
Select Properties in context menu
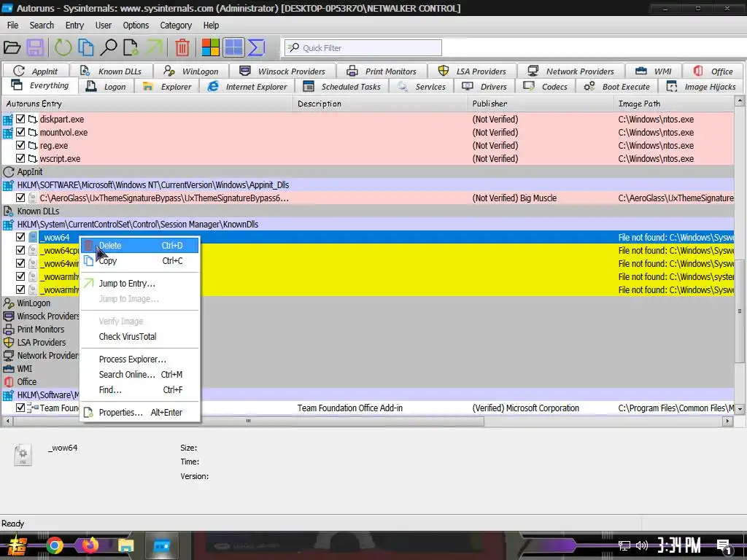(139, 413)
